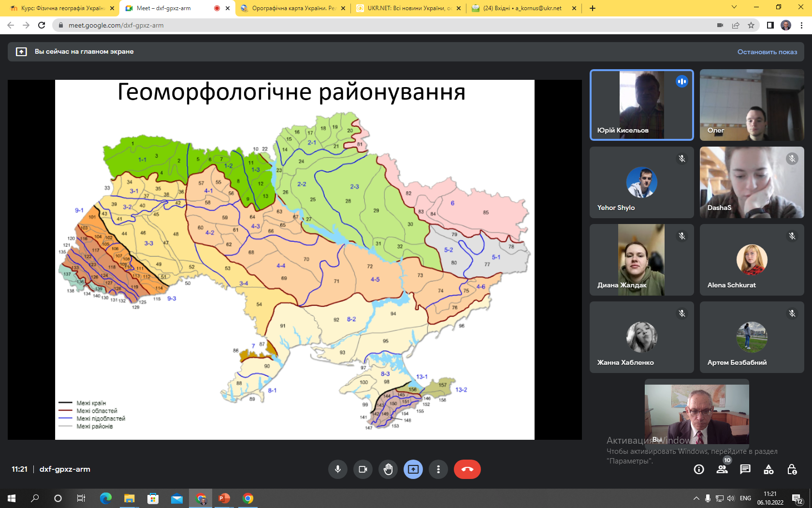The height and width of the screenshot is (508, 812).
Task: Show hidden system tray icons
Action: 696,498
